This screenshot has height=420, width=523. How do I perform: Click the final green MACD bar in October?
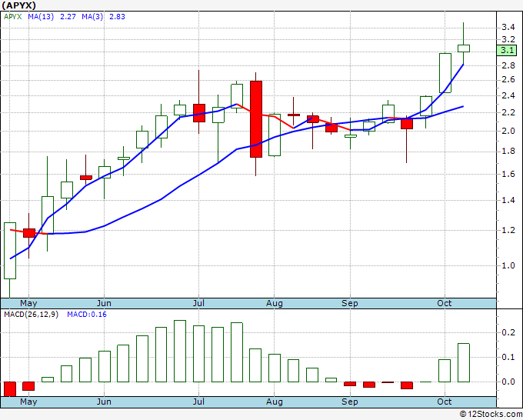click(x=463, y=362)
